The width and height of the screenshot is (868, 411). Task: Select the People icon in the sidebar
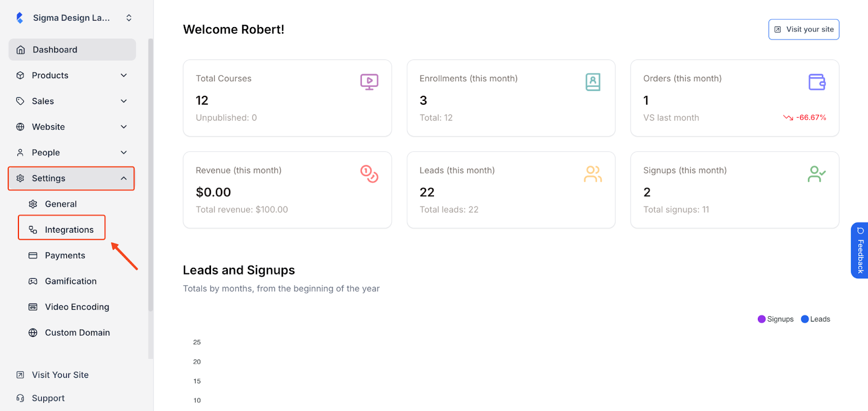pyautogui.click(x=21, y=152)
